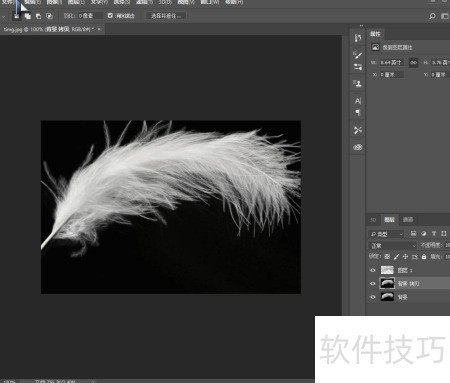Close the timg.jpg document tab
The image size is (450, 383).
[99, 29]
